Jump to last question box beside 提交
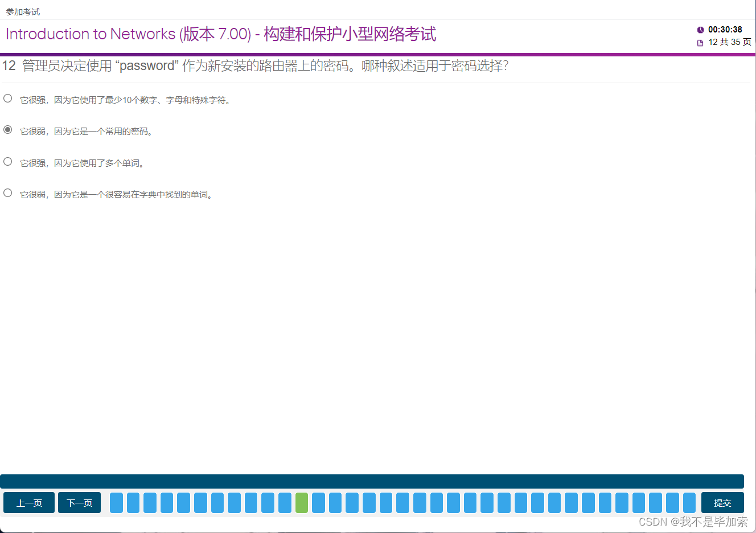The image size is (756, 533). [689, 503]
